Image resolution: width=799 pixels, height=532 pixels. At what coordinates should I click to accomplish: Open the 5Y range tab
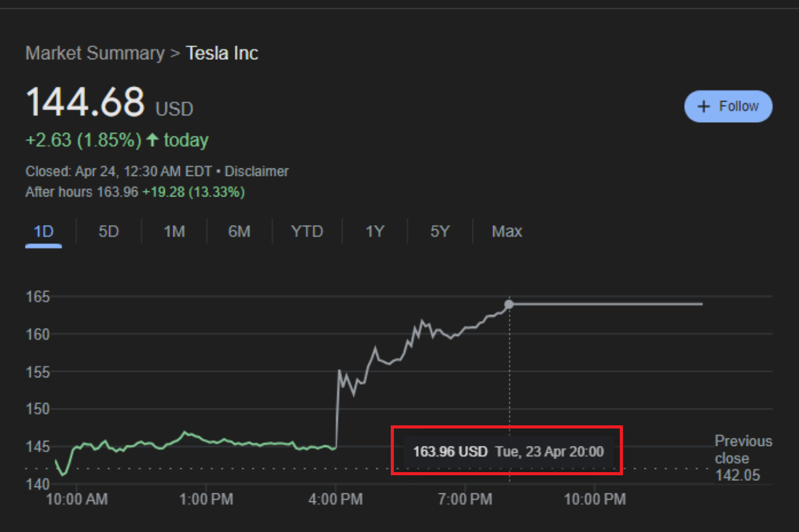point(439,232)
